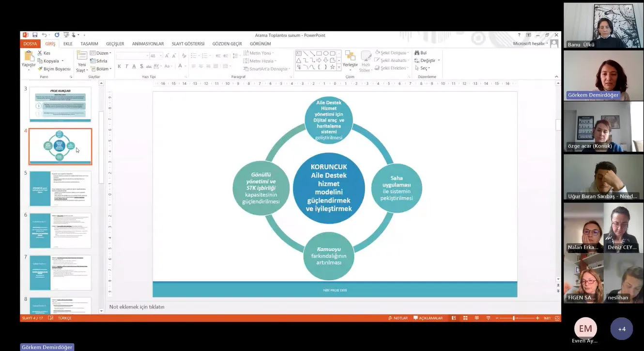
Task: Open Reading View from status bar
Action: pos(476,318)
